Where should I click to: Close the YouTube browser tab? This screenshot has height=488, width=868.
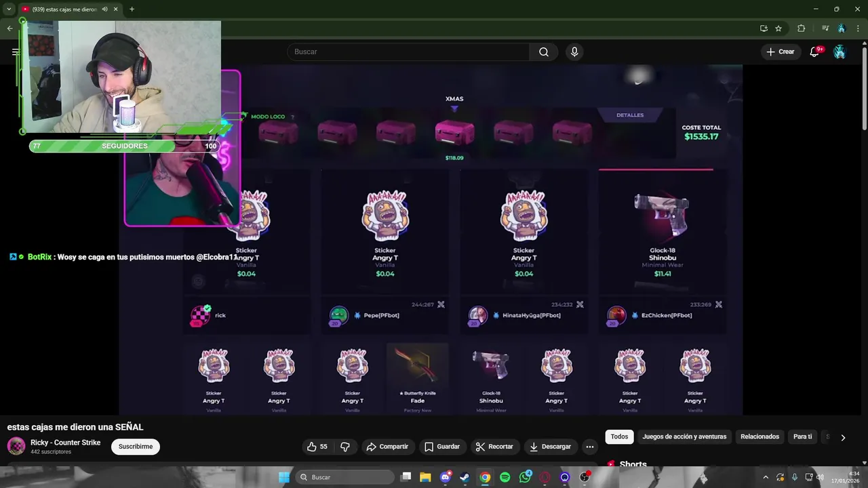(116, 9)
